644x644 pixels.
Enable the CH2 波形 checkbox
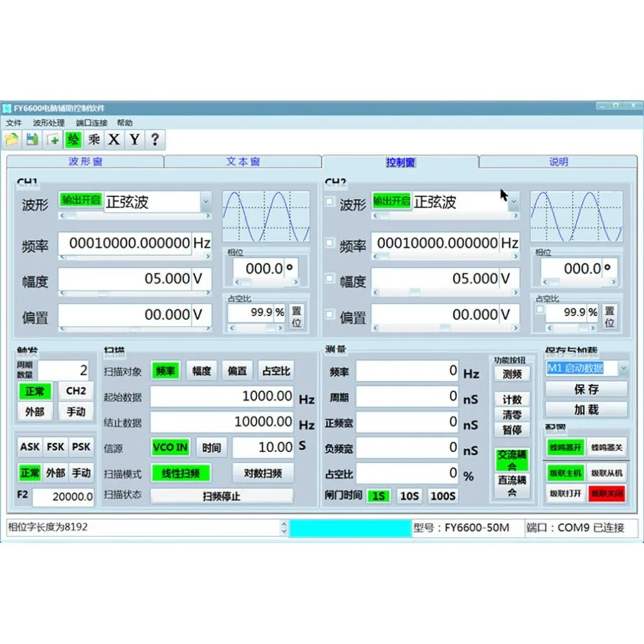click(328, 201)
